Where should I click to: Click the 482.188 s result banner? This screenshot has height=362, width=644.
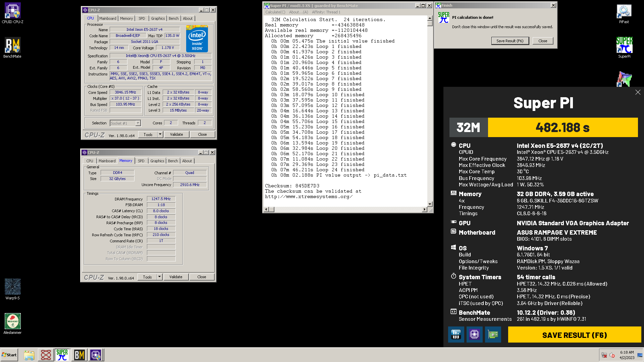[x=562, y=127]
